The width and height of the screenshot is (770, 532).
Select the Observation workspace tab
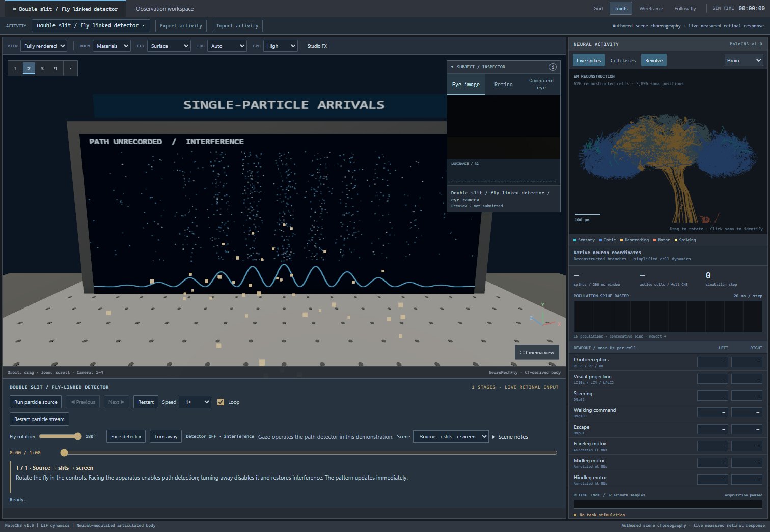[x=165, y=9]
